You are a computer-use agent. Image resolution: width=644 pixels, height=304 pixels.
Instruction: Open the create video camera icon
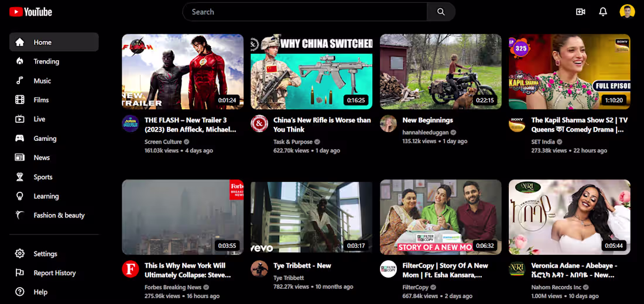(580, 12)
